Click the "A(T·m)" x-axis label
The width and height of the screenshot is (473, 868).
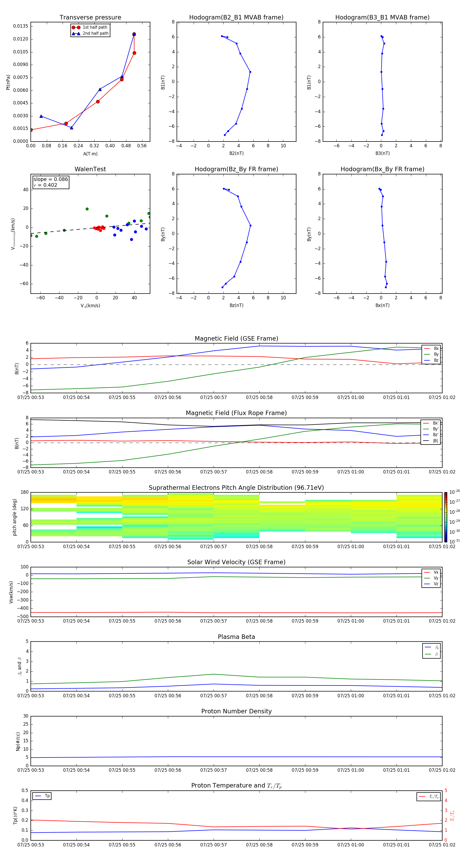click(90, 154)
